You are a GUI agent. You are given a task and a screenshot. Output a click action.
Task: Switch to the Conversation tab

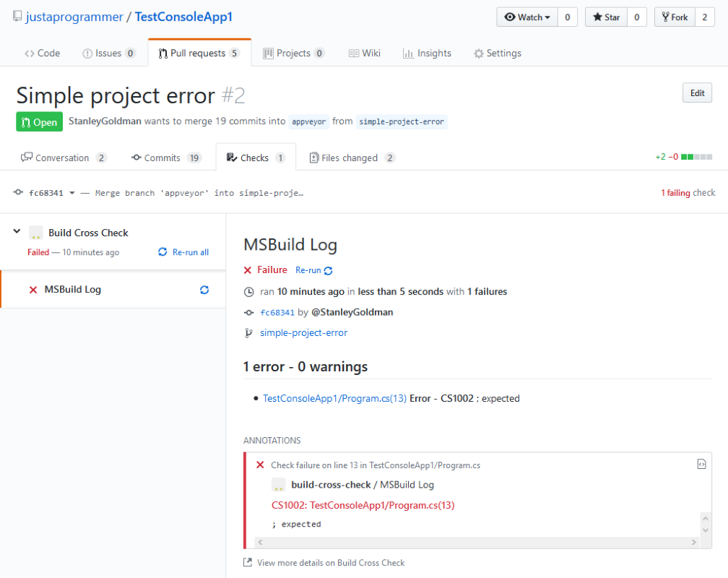64,158
